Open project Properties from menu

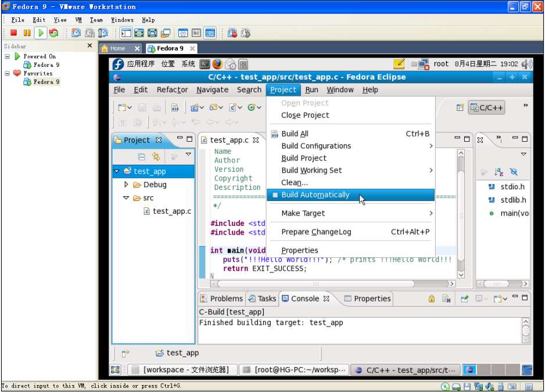(x=351, y=250)
